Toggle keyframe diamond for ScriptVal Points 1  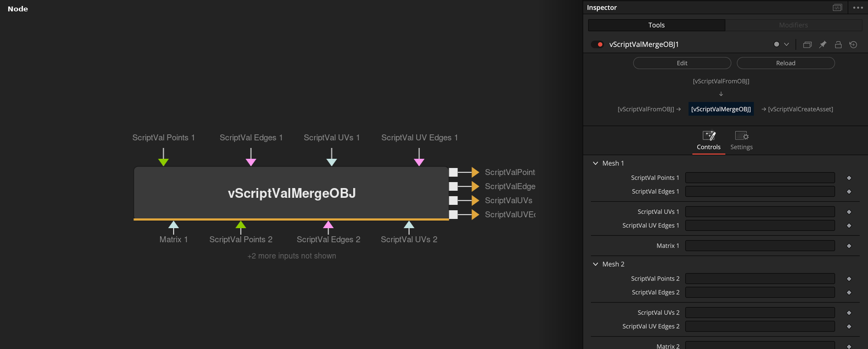click(x=849, y=178)
